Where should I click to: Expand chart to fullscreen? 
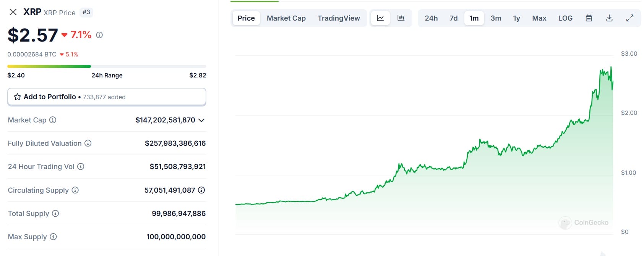pyautogui.click(x=630, y=18)
